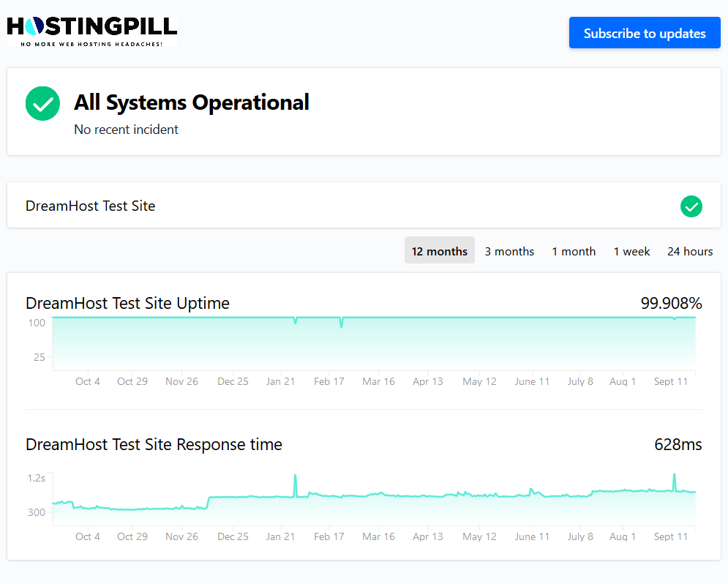Screen dimensions: 728x584
Task: Select the 12 months time range
Action: pyautogui.click(x=439, y=251)
